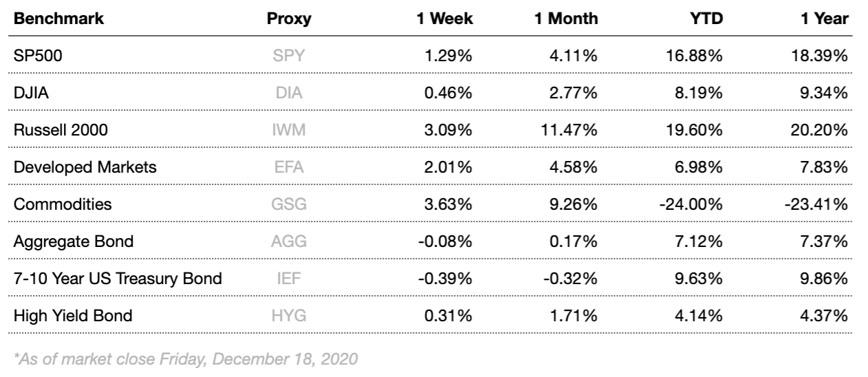This screenshot has height=377, width=868.
Task: Click the Proxy column header
Action: click(x=289, y=19)
